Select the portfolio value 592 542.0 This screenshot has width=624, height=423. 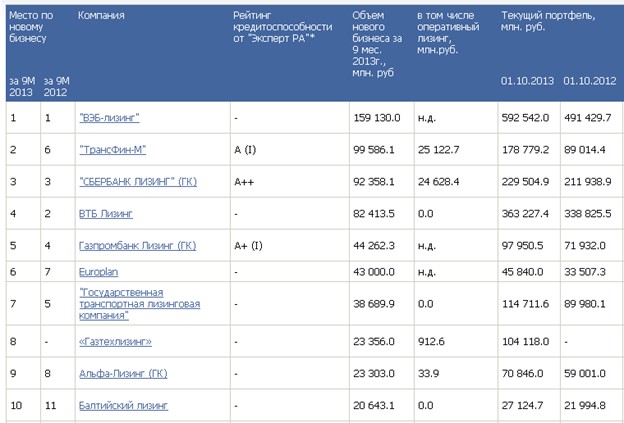coord(525,118)
